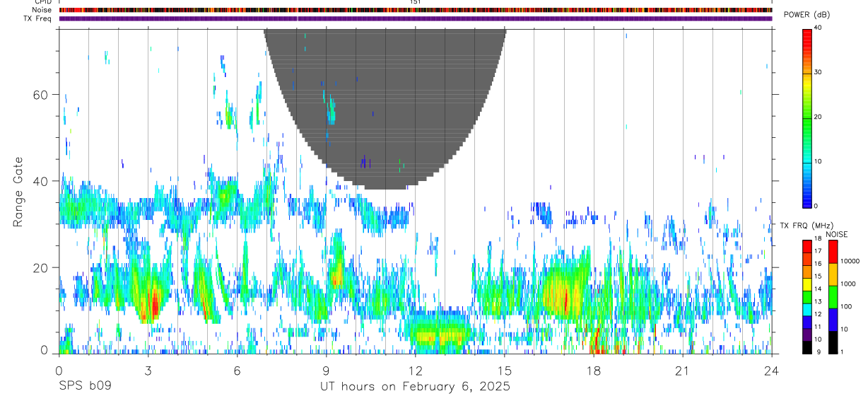The width and height of the screenshot is (868, 401).
Task: Click the "NOISE" legend title
Action: [x=837, y=234]
